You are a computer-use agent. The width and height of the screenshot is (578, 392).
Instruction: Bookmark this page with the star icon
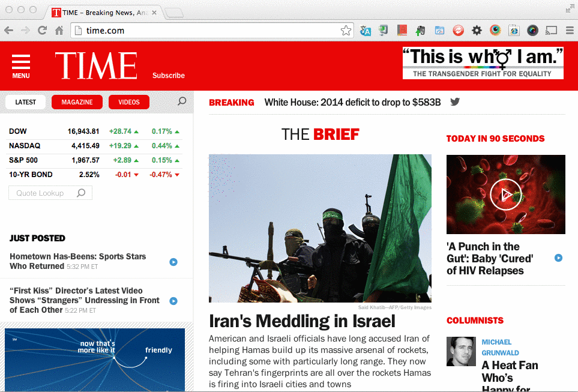[346, 31]
